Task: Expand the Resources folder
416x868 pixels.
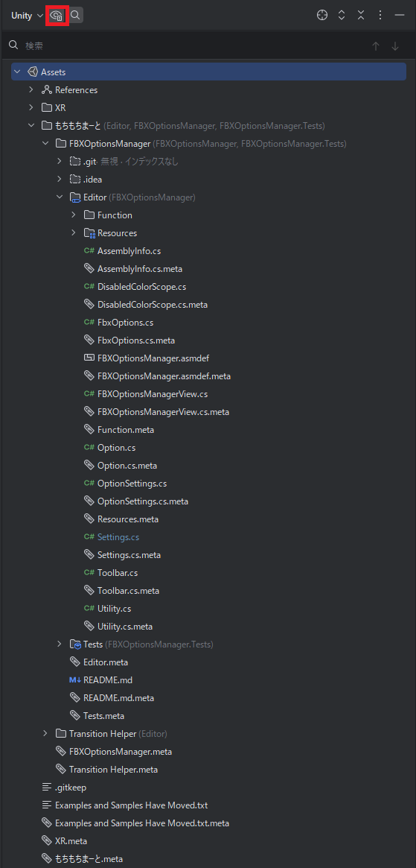Action: point(74,233)
